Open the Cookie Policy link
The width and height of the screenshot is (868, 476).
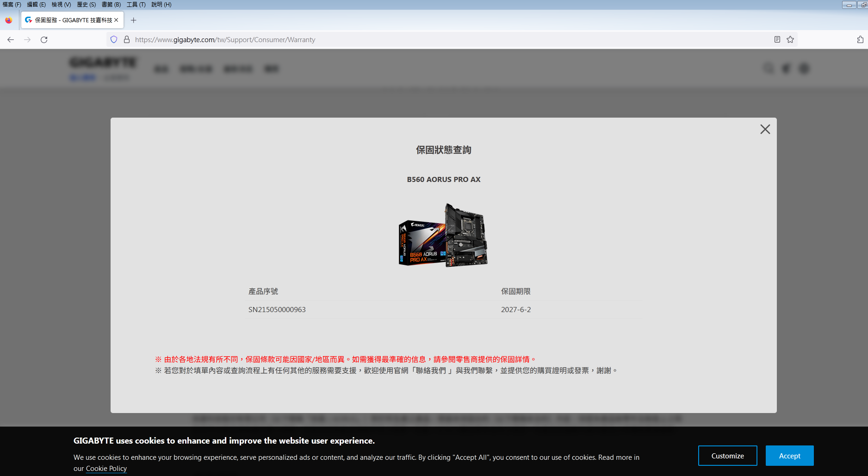coord(106,469)
